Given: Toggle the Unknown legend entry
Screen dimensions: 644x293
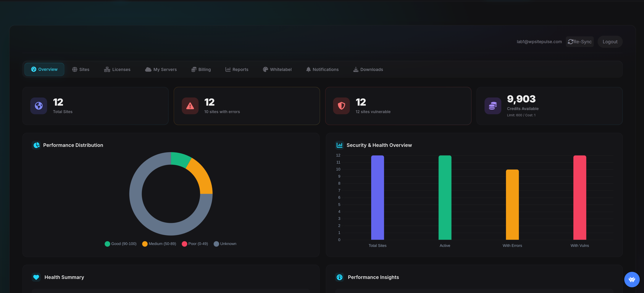Looking at the screenshot, I should pyautogui.click(x=225, y=244).
